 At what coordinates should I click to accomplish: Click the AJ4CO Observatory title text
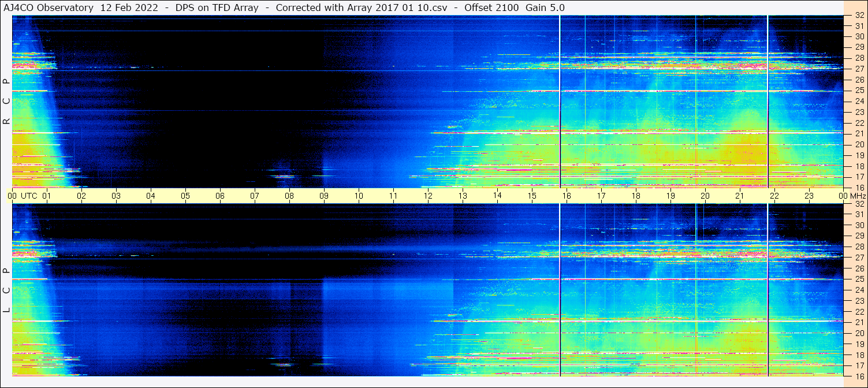49,8
